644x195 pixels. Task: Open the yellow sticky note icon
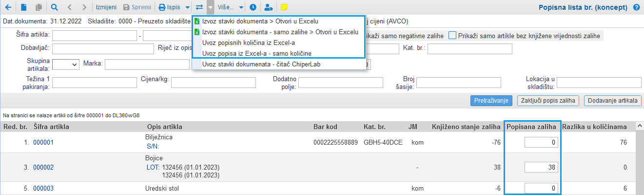pos(284,7)
